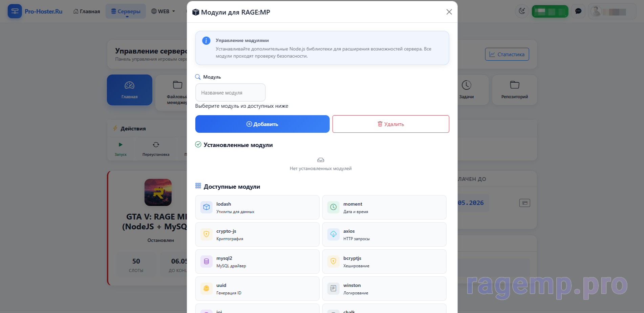Choose the moment module
644x313 pixels.
coord(384,207)
